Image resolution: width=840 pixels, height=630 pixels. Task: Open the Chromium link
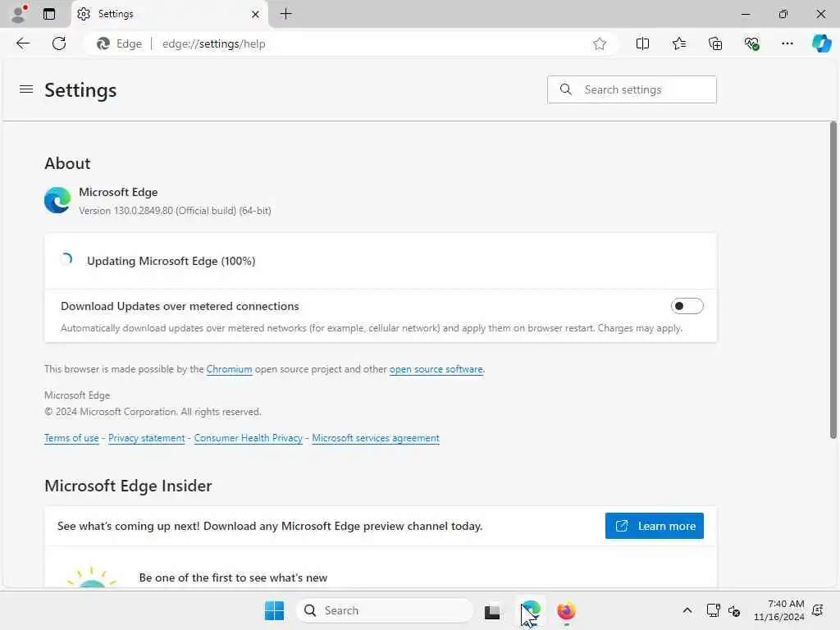click(x=230, y=369)
